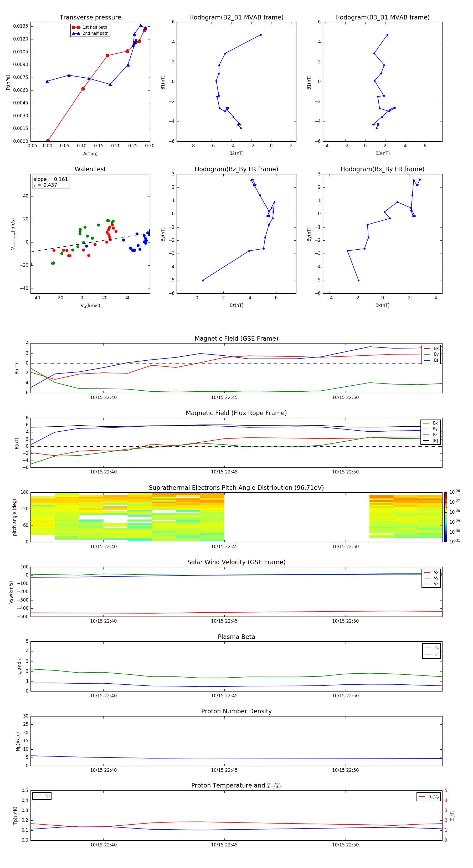The width and height of the screenshot is (473, 868).
Task: Click "10/15 22:40" tick under Plasma Beta
Action: pyautogui.click(x=103, y=696)
